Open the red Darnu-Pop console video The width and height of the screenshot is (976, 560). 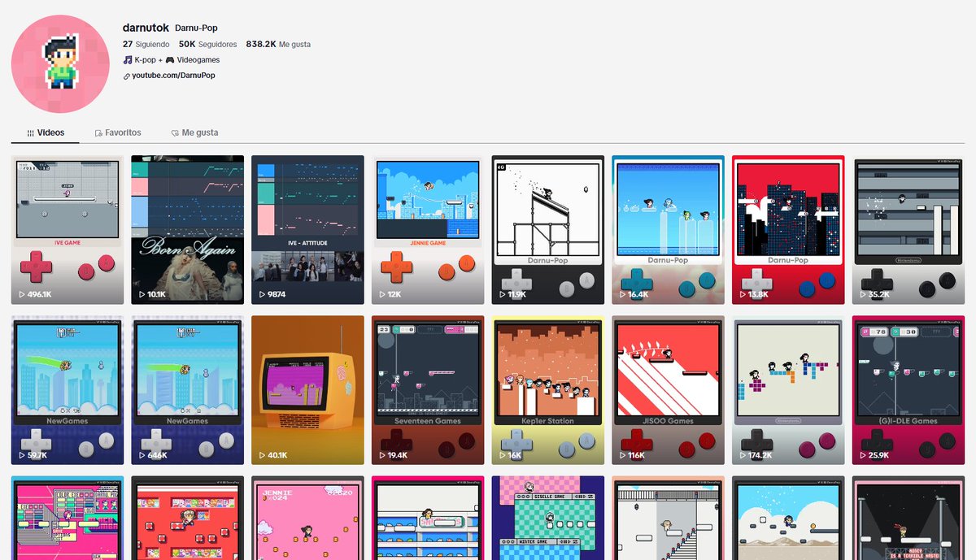click(788, 229)
